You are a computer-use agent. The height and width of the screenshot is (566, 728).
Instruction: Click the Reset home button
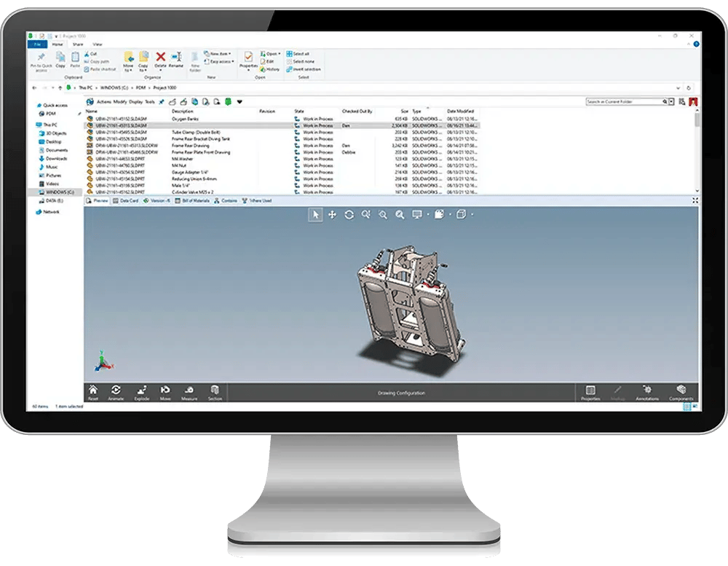tap(93, 392)
